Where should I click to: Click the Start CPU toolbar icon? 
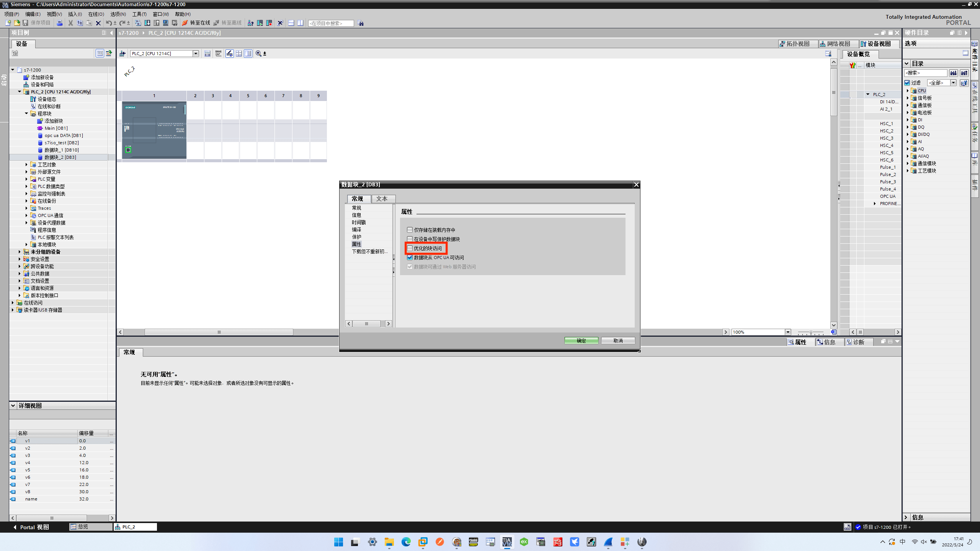[260, 23]
